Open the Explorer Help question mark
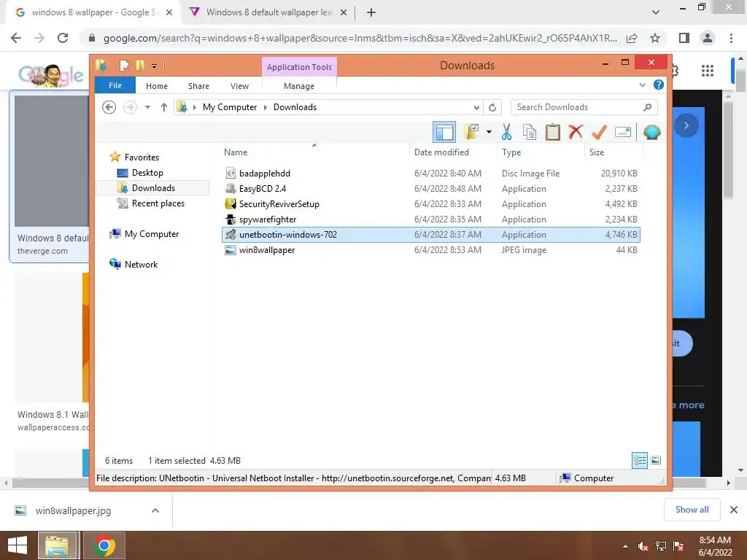 coord(659,85)
